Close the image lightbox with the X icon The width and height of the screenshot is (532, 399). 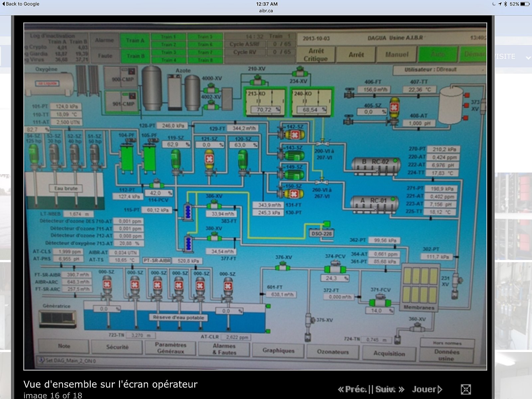click(465, 389)
